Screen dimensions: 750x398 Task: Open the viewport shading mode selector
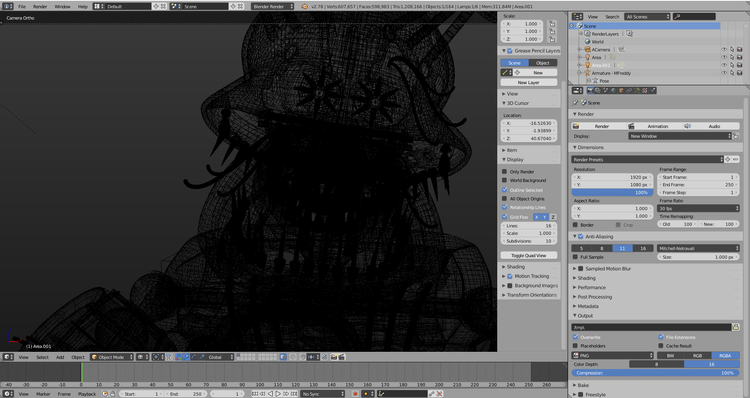143,357
